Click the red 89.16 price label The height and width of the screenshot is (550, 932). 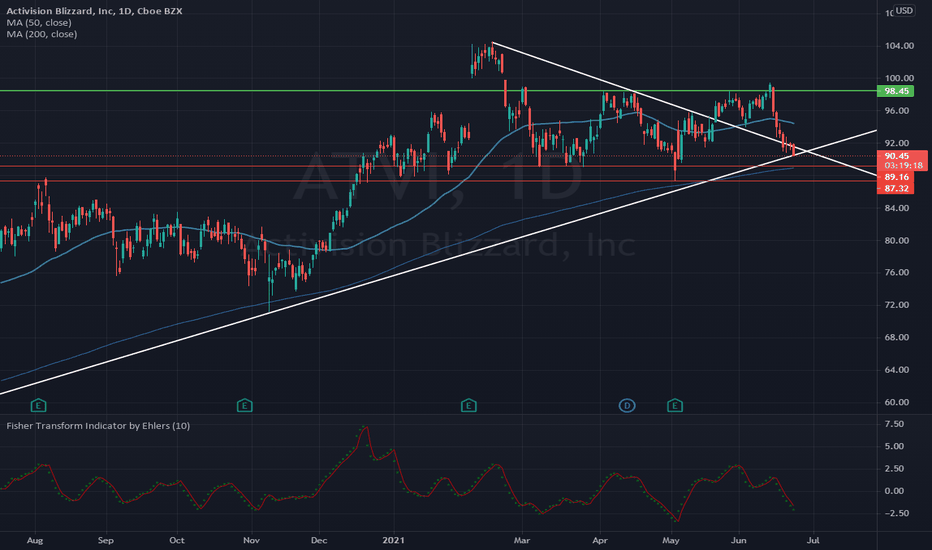(896, 177)
